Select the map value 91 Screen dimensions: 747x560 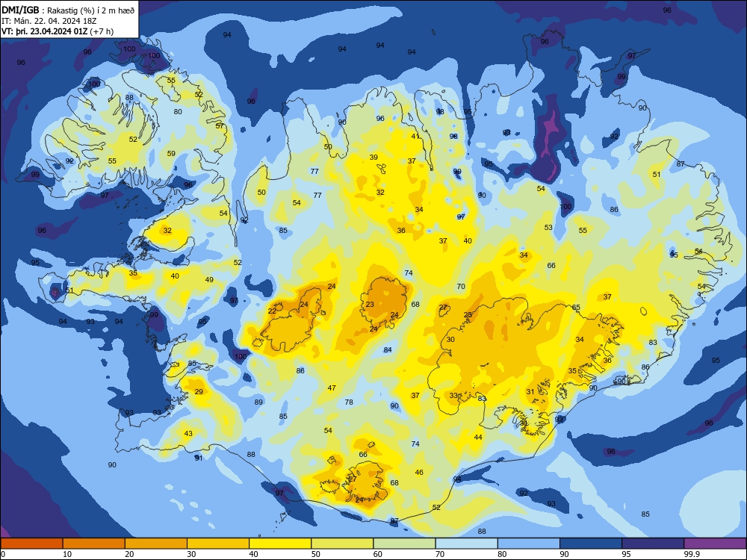click(x=199, y=458)
